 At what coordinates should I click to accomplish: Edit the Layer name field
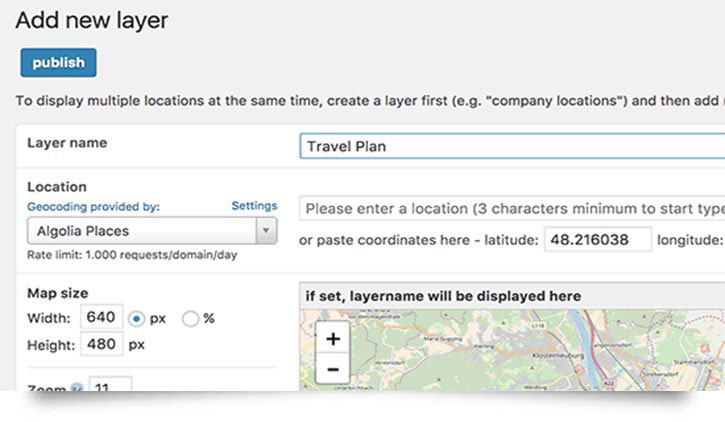[512, 146]
